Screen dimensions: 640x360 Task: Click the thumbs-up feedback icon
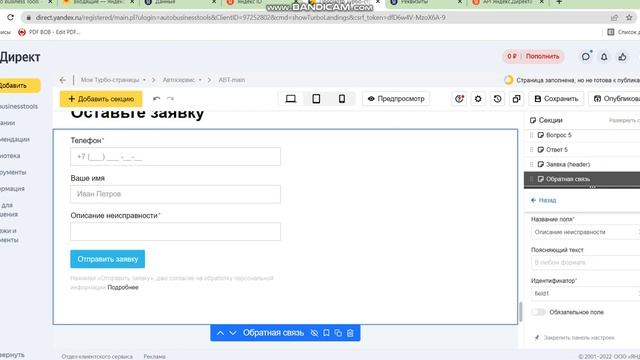click(622, 57)
